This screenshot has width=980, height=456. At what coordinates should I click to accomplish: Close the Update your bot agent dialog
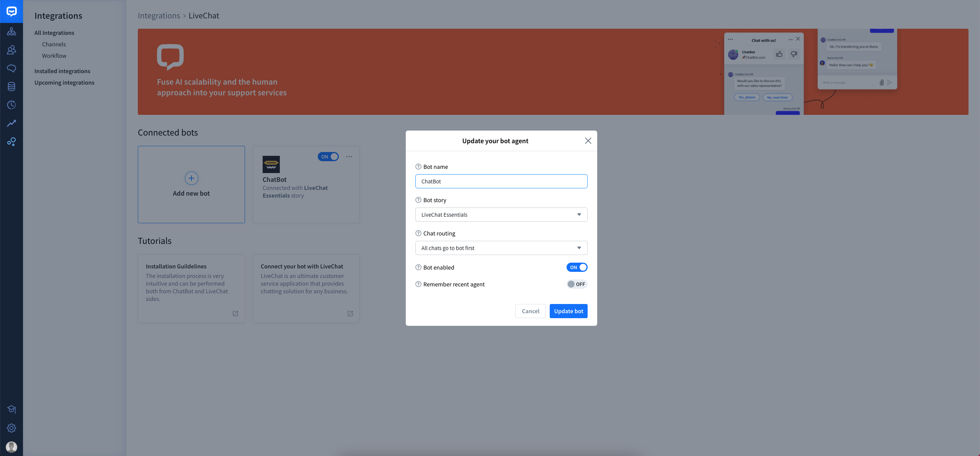[588, 141]
